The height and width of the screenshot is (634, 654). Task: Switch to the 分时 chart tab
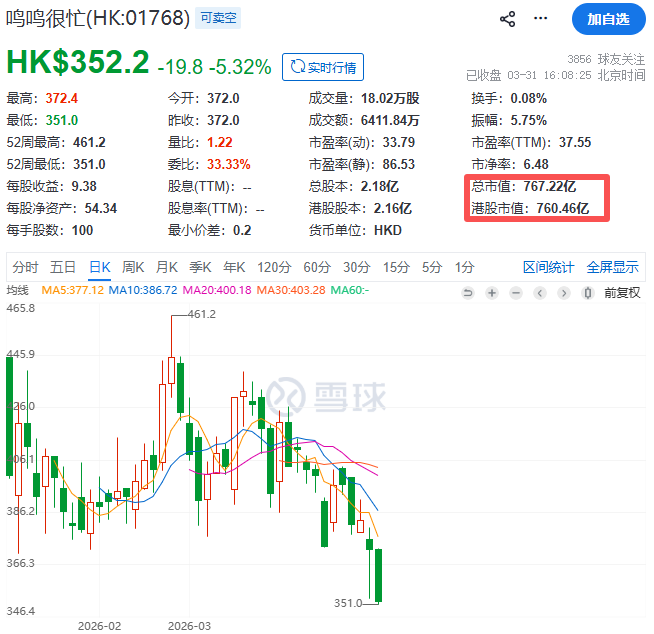coord(25,267)
